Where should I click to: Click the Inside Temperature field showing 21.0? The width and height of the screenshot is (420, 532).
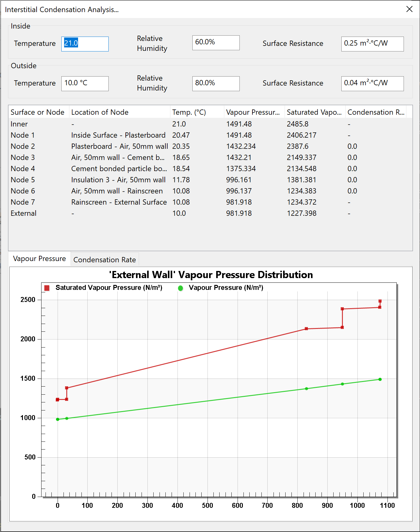pyautogui.click(x=85, y=44)
